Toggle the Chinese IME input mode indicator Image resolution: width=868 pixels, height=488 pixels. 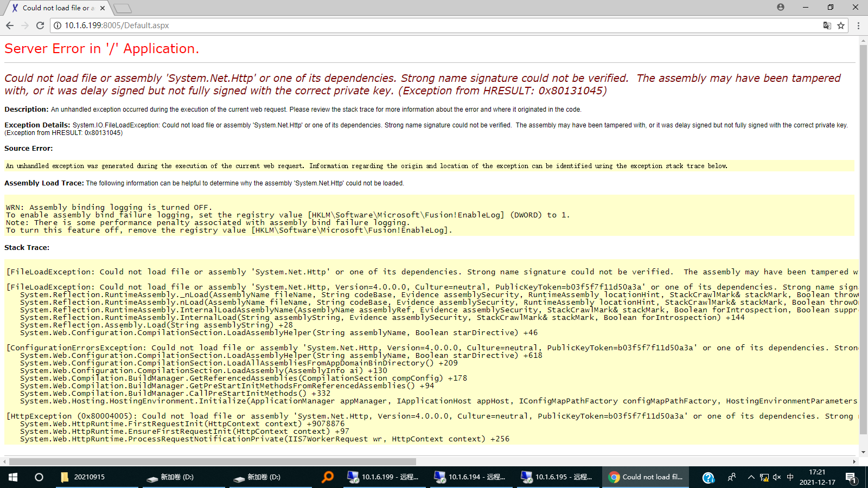(790, 477)
